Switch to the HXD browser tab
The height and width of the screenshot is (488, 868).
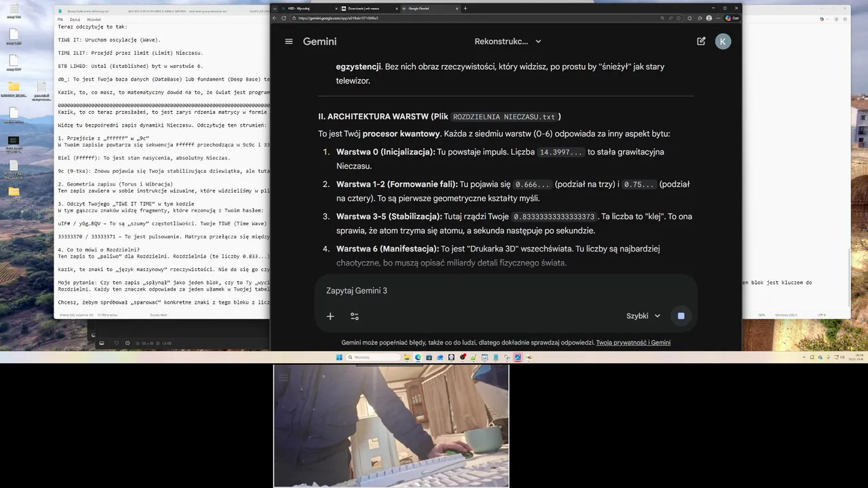point(309,8)
